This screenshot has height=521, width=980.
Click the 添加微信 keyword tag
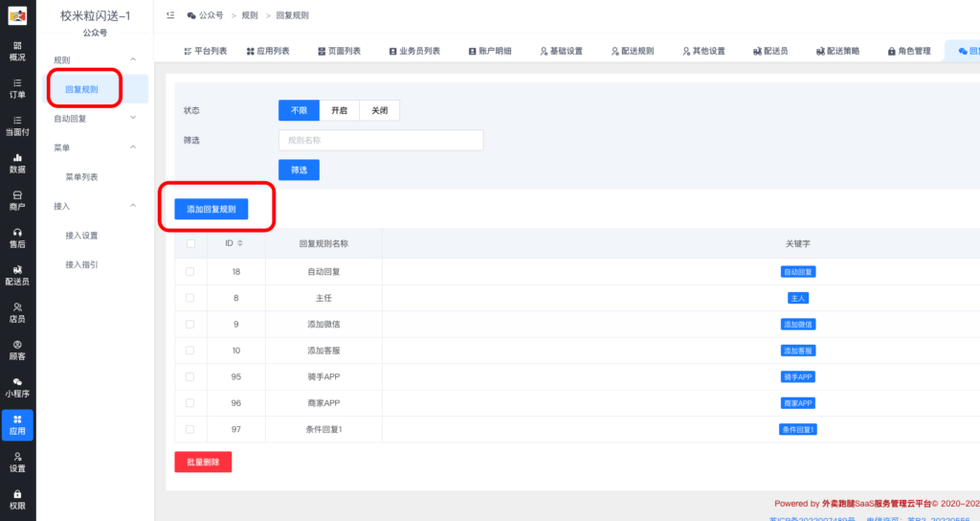point(798,324)
